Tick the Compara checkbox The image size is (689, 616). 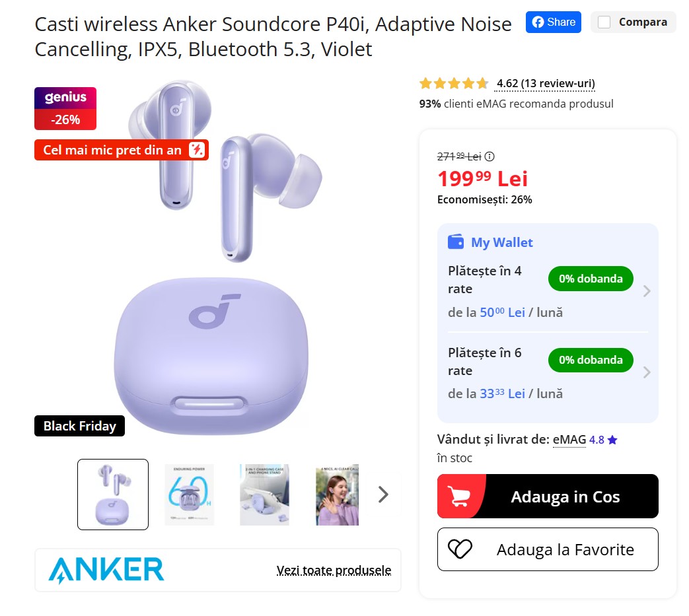point(604,22)
